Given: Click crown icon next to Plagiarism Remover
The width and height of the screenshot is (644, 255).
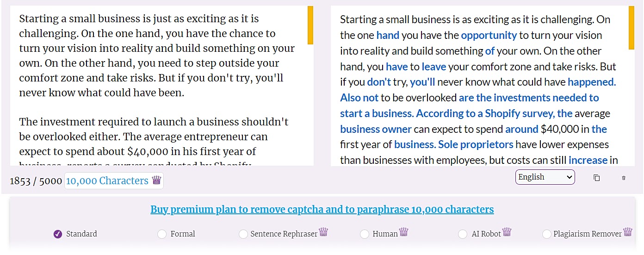Looking at the screenshot, I should point(627,232).
